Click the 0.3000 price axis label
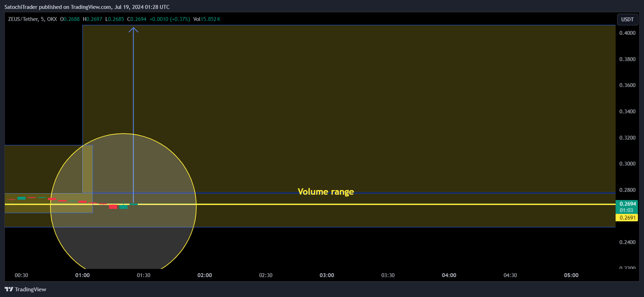The width and height of the screenshot is (644, 297). [x=627, y=164]
